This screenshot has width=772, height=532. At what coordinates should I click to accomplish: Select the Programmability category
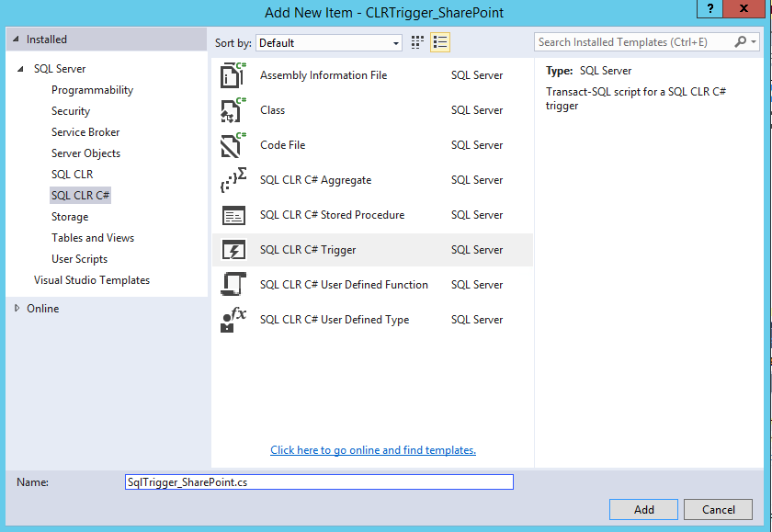tap(92, 90)
